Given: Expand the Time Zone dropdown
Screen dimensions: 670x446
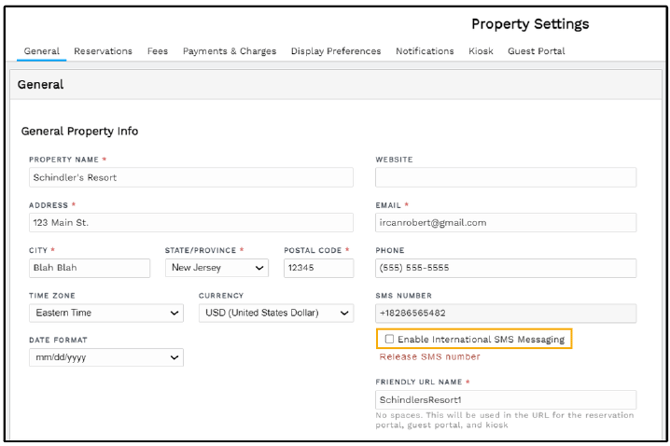Looking at the screenshot, I should (x=105, y=313).
